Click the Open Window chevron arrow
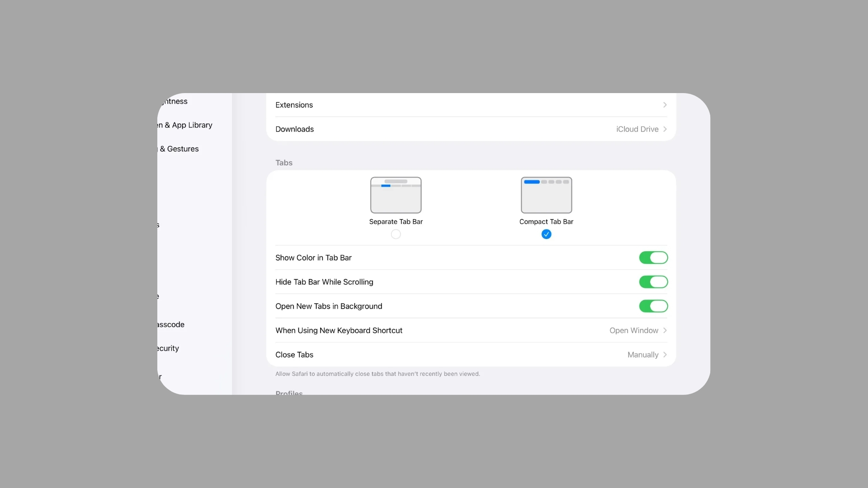 pyautogui.click(x=665, y=330)
